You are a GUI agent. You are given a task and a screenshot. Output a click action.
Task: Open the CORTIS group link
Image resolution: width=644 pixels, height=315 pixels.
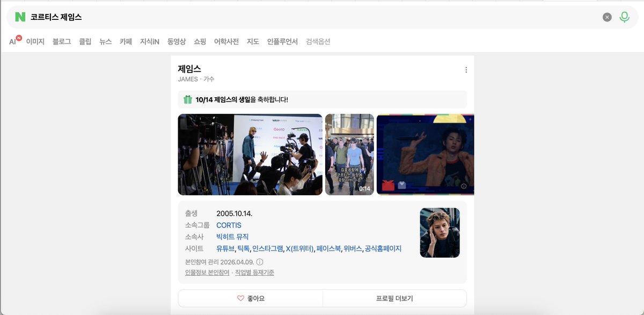pos(229,225)
